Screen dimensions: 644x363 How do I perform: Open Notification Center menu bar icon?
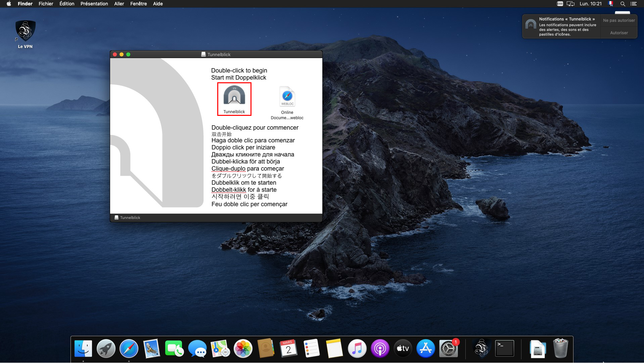634,4
